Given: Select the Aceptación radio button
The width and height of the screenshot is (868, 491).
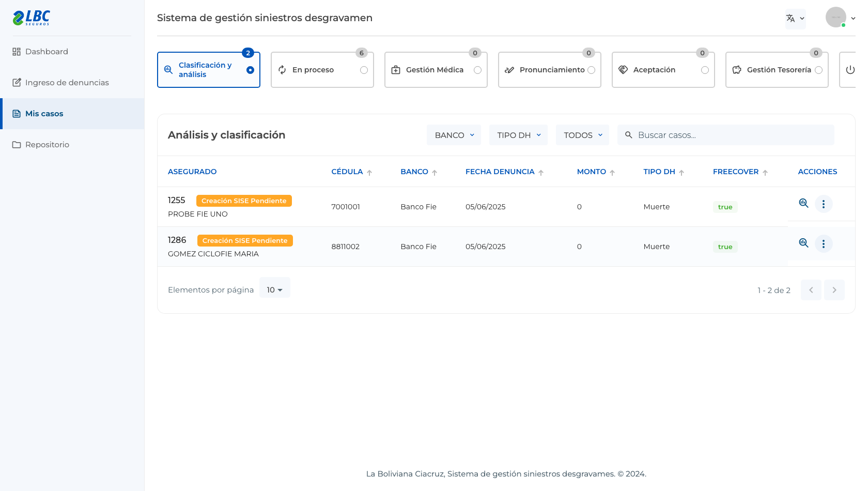Looking at the screenshot, I should coord(705,70).
